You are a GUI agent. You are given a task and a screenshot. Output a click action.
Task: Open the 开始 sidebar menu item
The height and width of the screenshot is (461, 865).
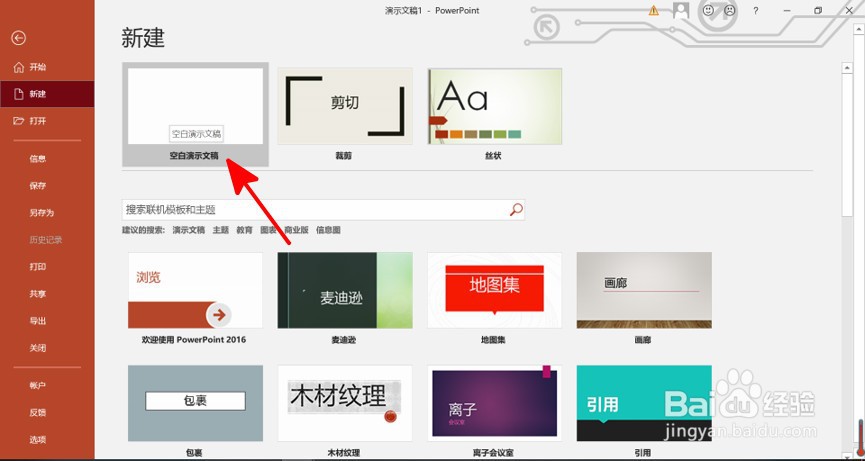tap(47, 67)
